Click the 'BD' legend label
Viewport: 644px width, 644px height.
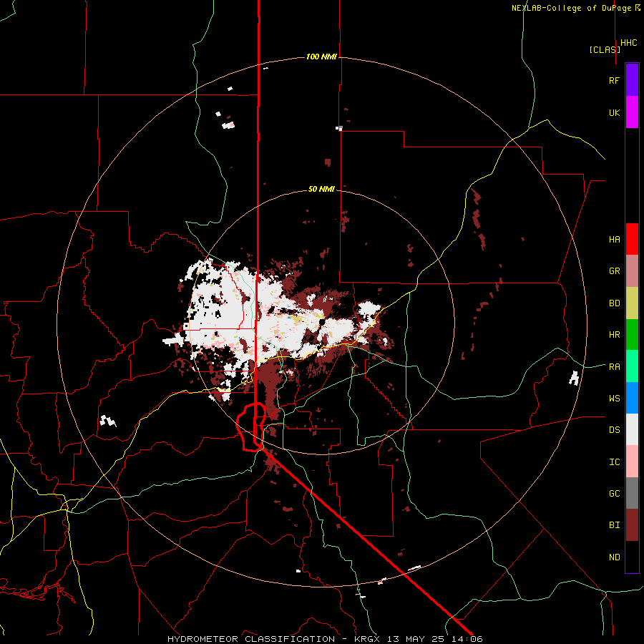[x=614, y=303]
